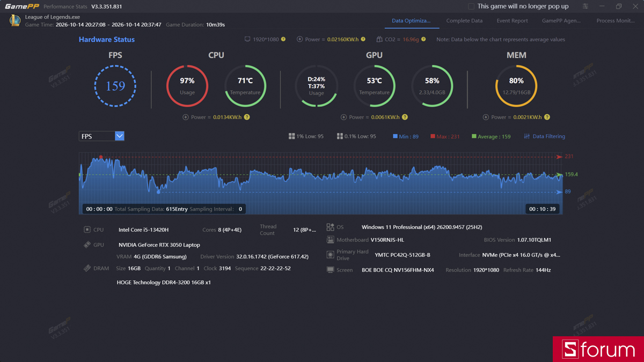Switch to the Data Optimization tab

pos(411,21)
